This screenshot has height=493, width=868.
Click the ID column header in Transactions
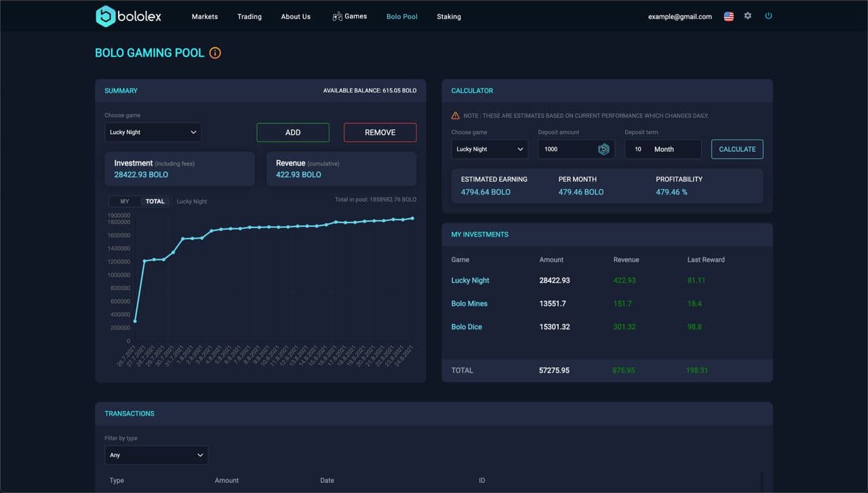click(x=482, y=480)
